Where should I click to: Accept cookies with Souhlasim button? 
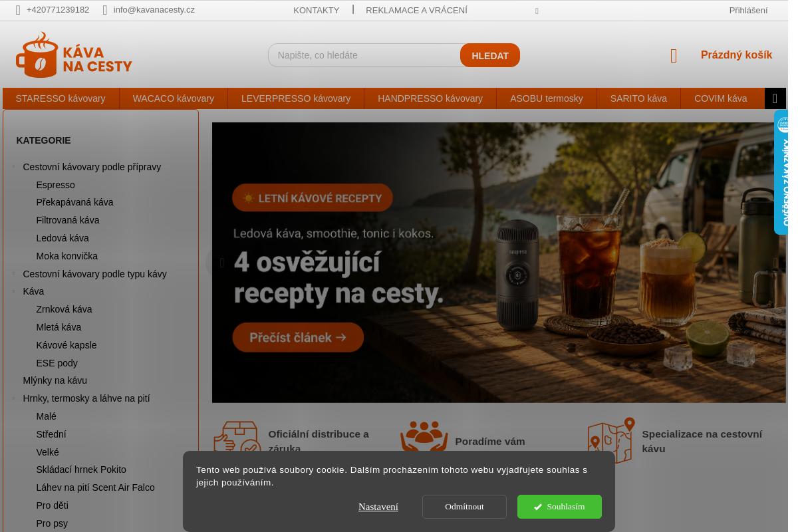pyautogui.click(x=559, y=507)
